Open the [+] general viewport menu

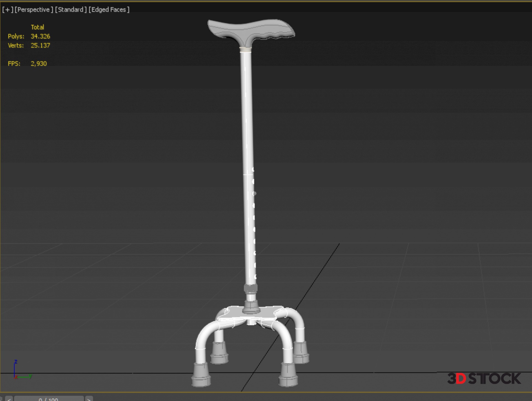tap(7, 10)
